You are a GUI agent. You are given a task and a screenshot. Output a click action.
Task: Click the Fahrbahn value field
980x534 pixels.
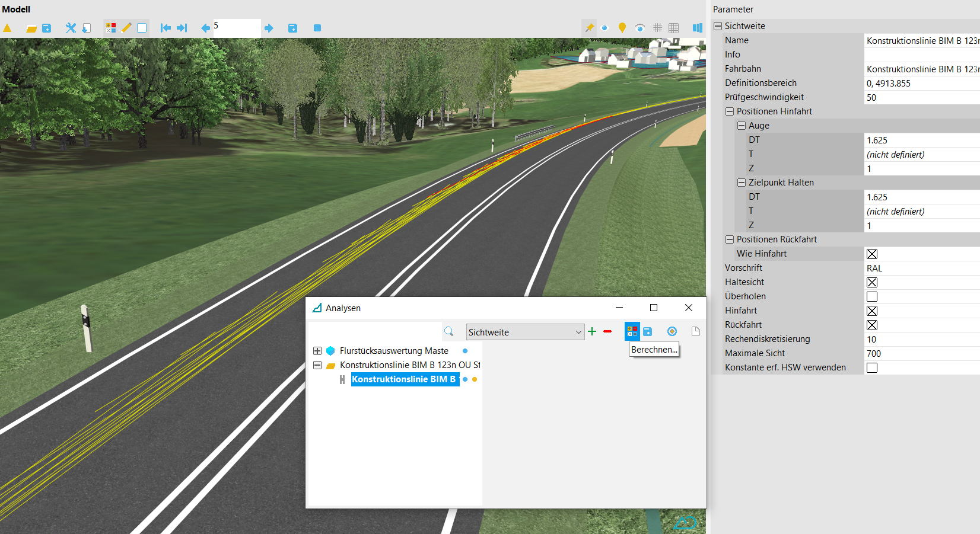[922, 69]
